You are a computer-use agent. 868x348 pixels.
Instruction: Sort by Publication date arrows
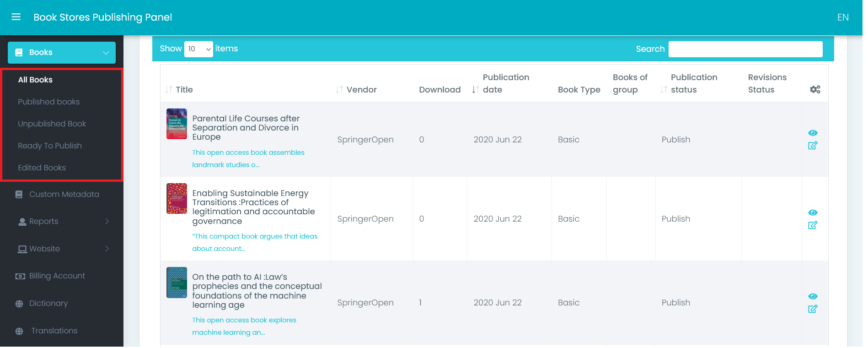[476, 90]
